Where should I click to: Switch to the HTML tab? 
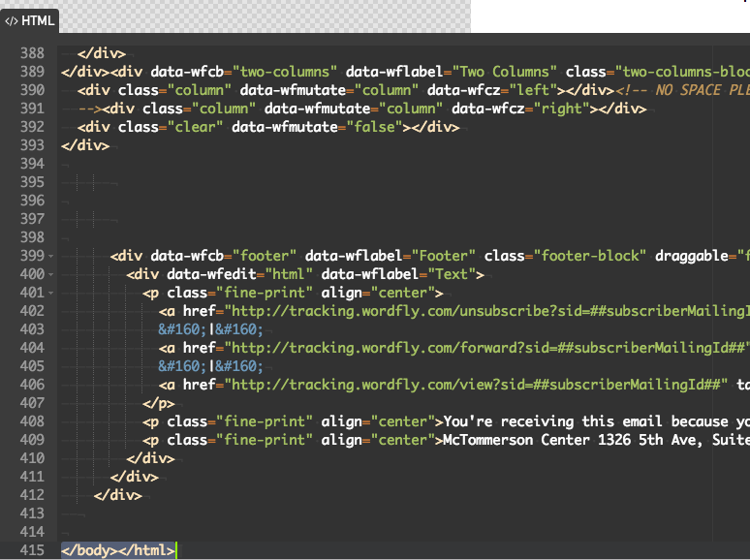point(30,21)
